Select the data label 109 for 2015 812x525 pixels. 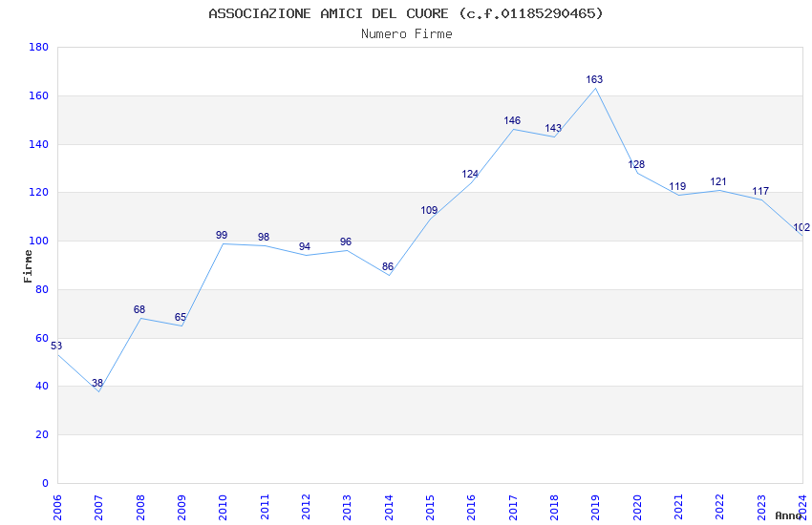(x=429, y=210)
